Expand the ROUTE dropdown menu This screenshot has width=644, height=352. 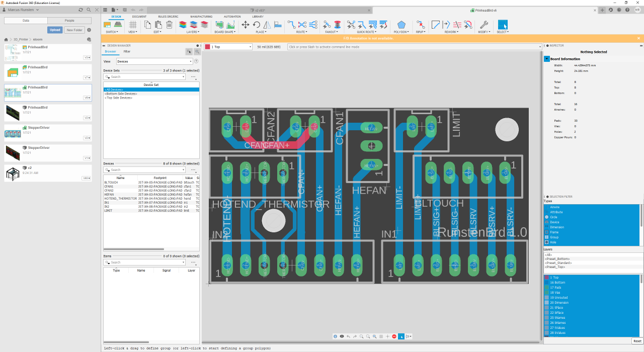[x=302, y=32]
